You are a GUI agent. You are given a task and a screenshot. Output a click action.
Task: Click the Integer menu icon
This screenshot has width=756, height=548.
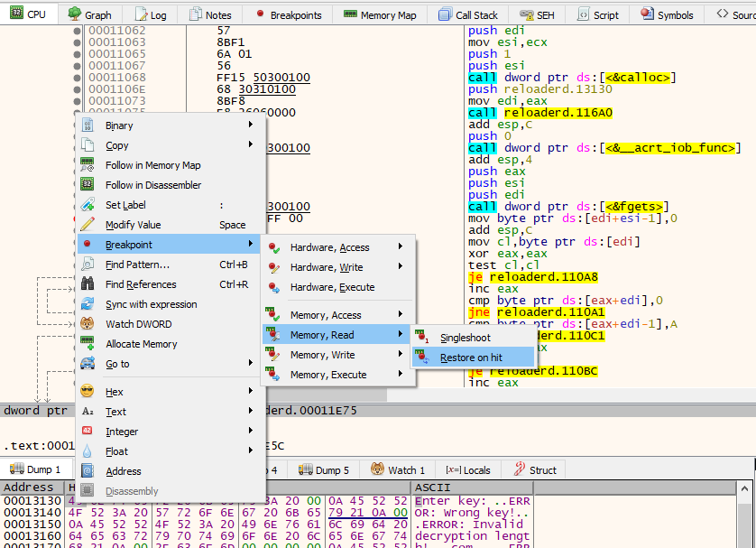click(x=88, y=431)
